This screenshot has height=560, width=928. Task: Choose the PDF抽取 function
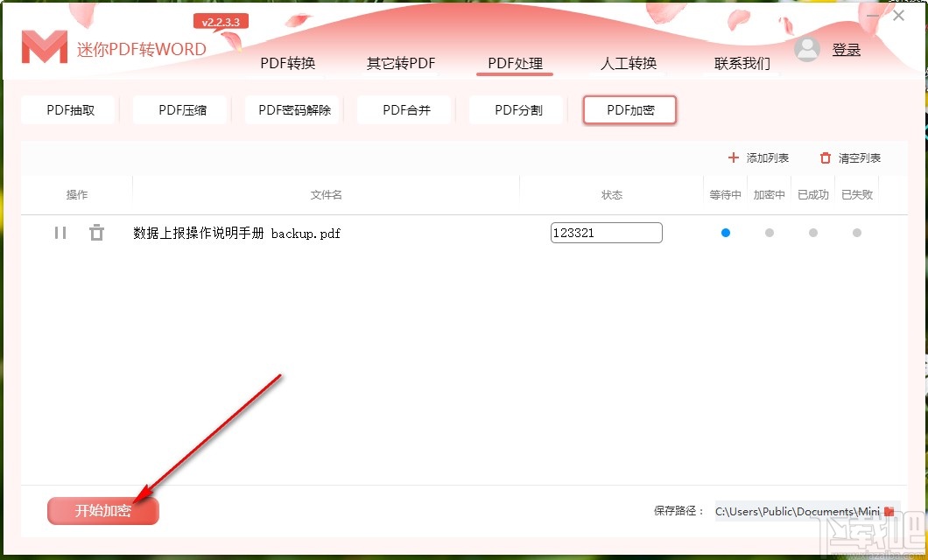coord(70,110)
